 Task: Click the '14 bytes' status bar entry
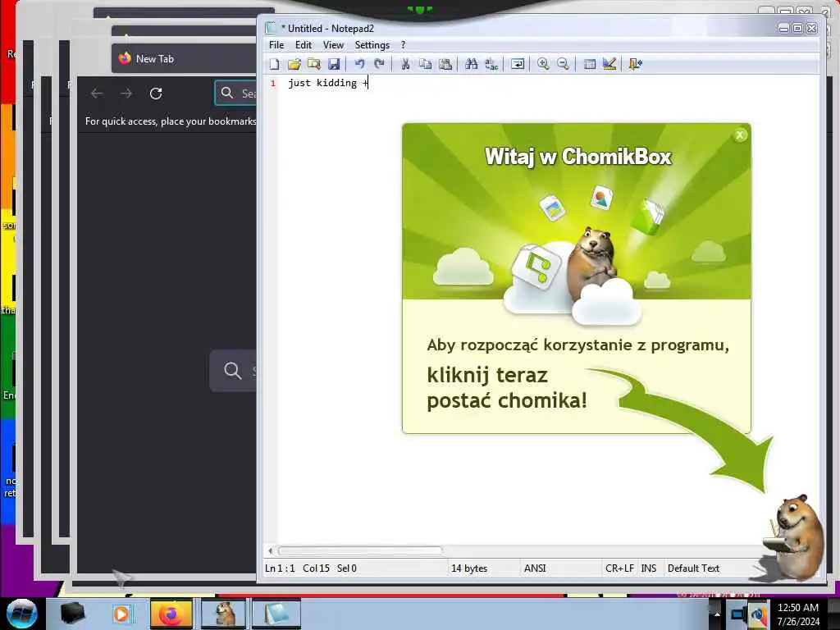pos(469,568)
